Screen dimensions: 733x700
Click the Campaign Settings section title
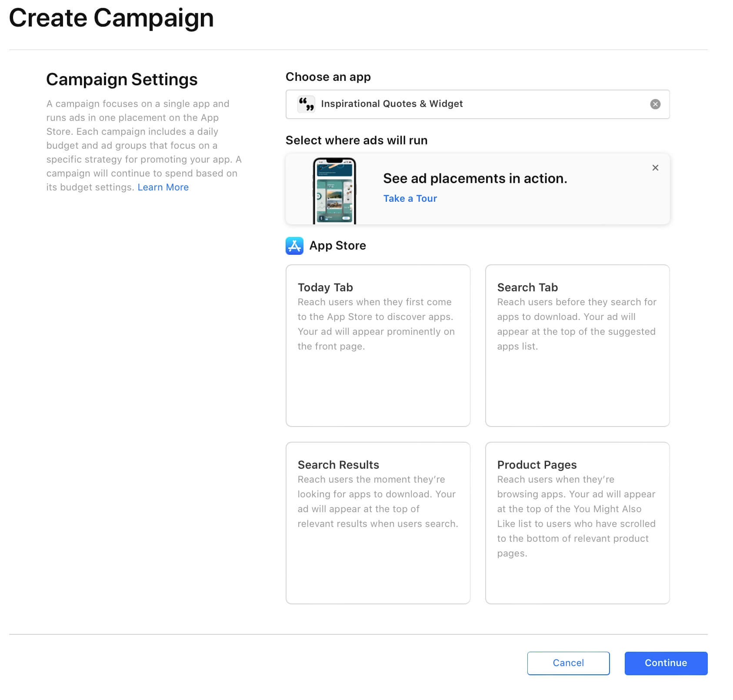[122, 80]
